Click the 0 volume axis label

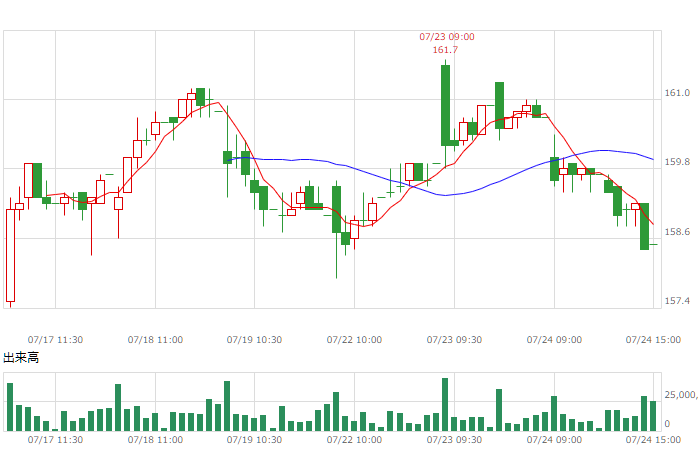point(667,424)
